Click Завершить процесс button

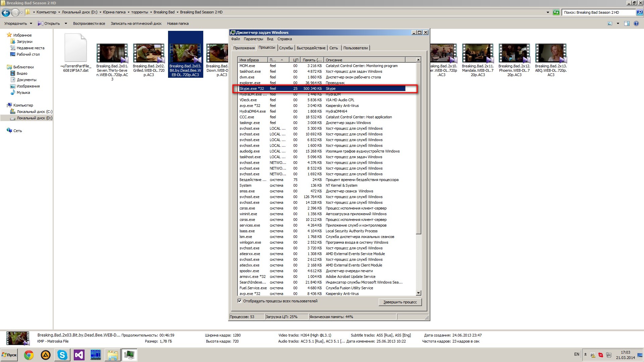pos(400,302)
